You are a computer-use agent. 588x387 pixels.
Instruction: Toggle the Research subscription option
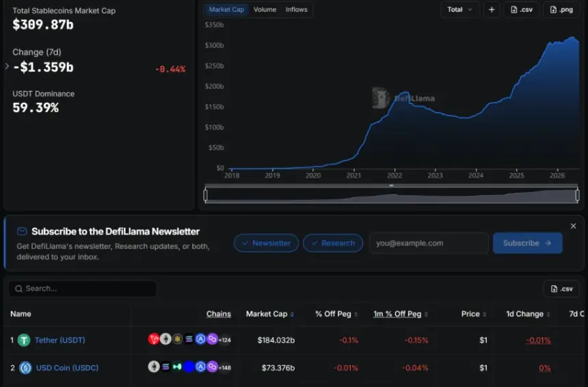(333, 243)
